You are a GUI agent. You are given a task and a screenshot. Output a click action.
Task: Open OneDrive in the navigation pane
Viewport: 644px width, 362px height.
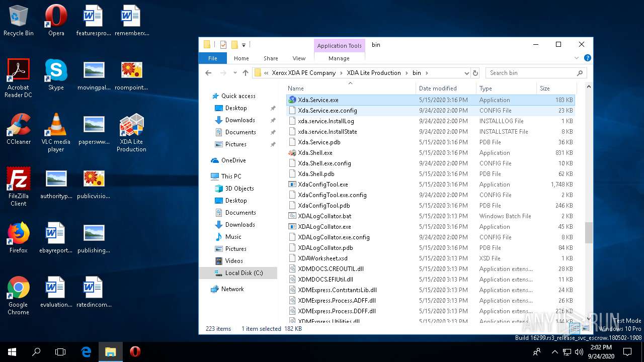(x=233, y=160)
